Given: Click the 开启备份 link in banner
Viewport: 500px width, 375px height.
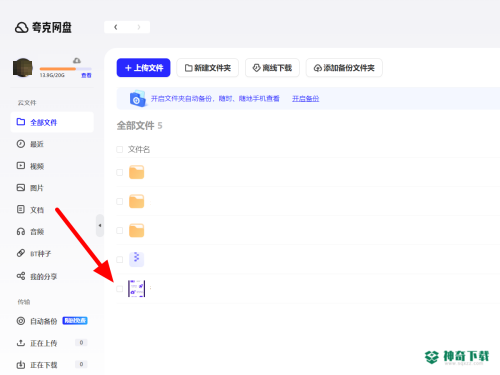Looking at the screenshot, I should point(306,99).
